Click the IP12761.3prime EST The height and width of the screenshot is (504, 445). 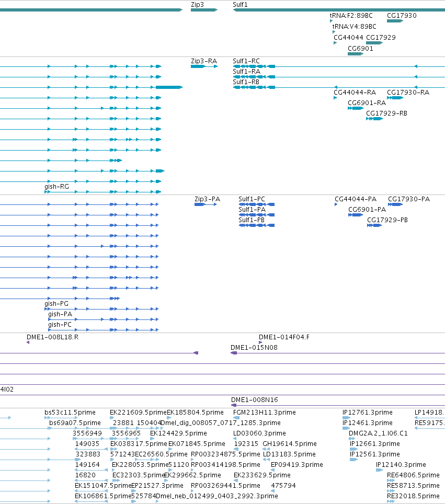(346, 418)
